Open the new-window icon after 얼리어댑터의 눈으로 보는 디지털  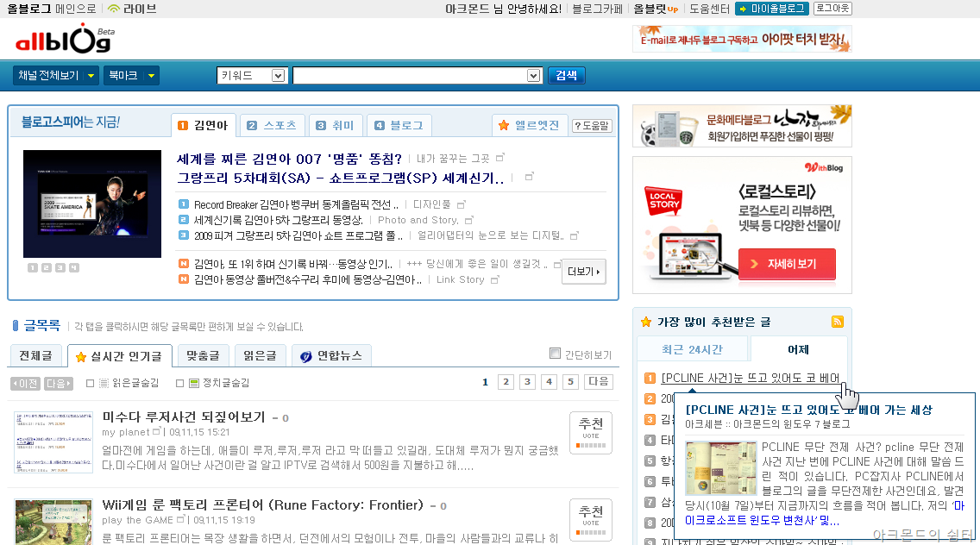tap(575, 235)
